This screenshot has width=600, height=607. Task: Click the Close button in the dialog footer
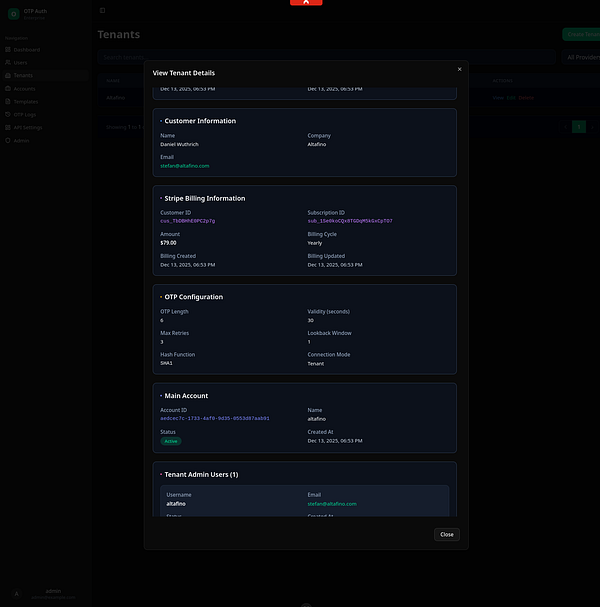pyautogui.click(x=447, y=535)
